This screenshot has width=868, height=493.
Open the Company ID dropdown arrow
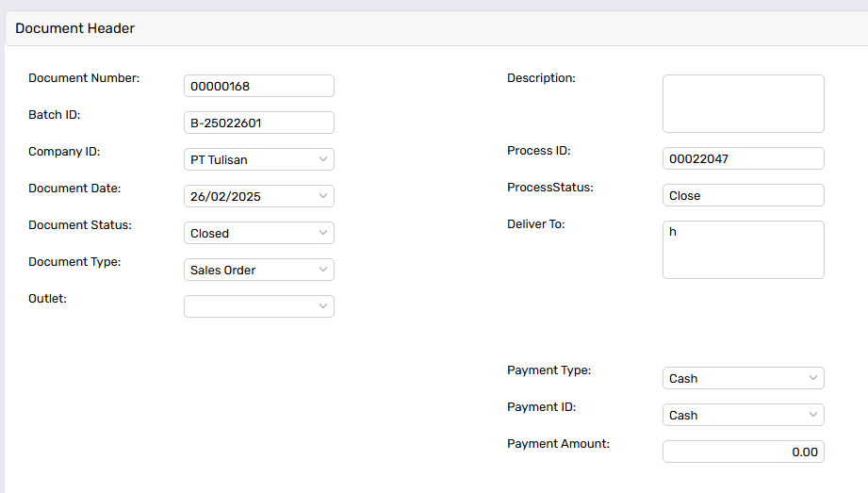point(323,159)
